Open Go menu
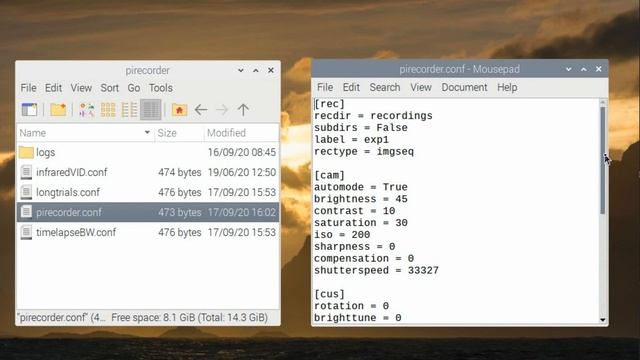The image size is (640, 360). click(133, 88)
